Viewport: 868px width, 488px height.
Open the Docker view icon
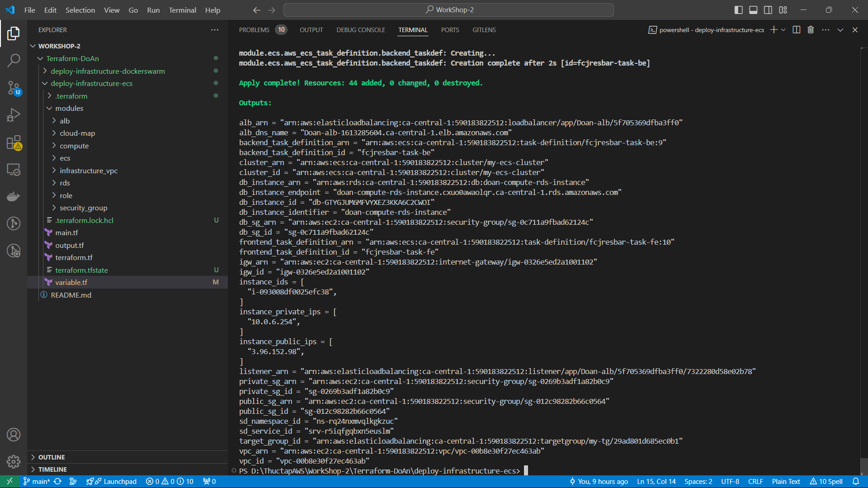click(14, 196)
